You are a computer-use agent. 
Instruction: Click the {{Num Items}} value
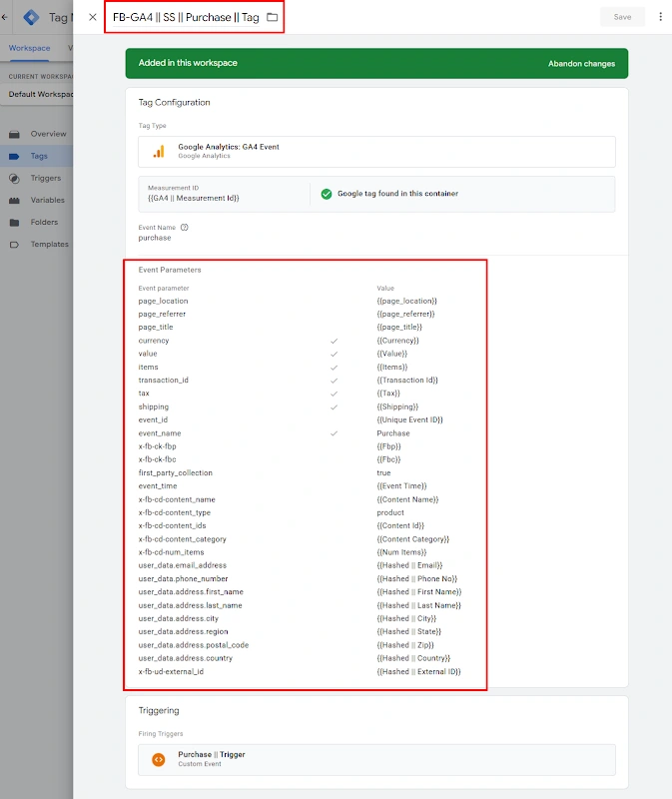click(x=402, y=552)
